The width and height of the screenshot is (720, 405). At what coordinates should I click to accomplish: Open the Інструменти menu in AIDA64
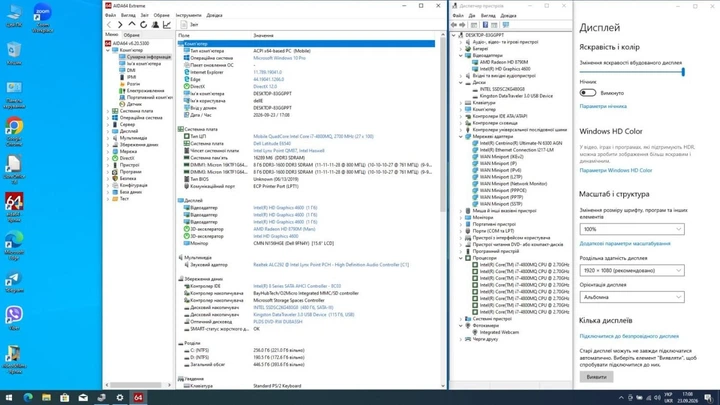click(x=188, y=15)
